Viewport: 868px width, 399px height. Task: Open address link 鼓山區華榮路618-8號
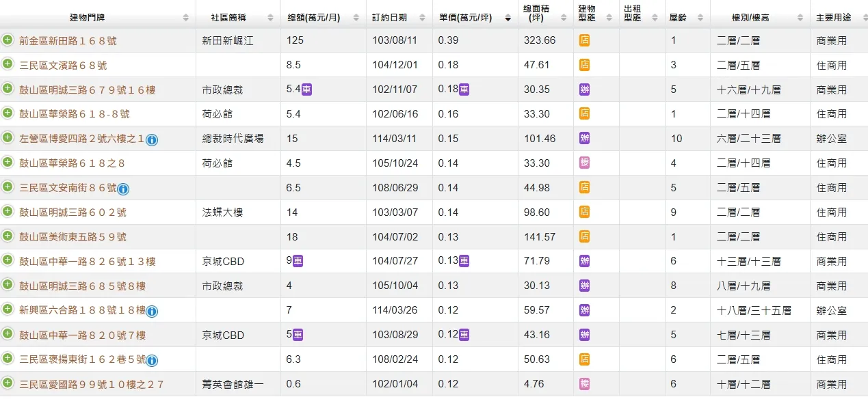(75, 114)
